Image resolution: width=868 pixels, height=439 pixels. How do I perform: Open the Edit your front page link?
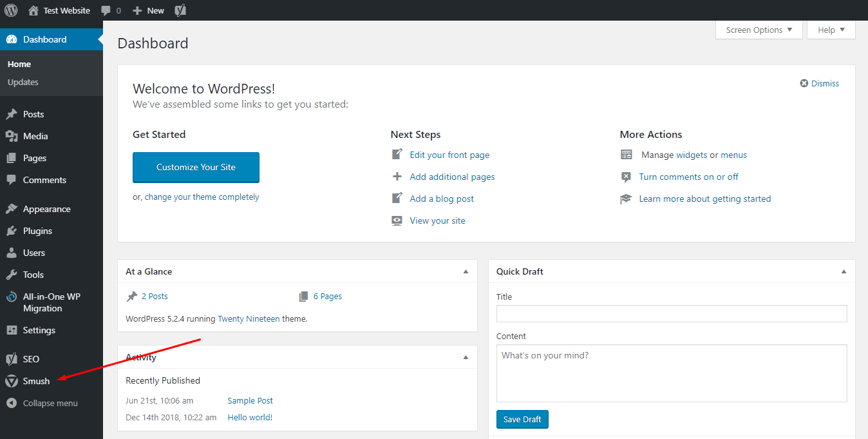point(449,155)
